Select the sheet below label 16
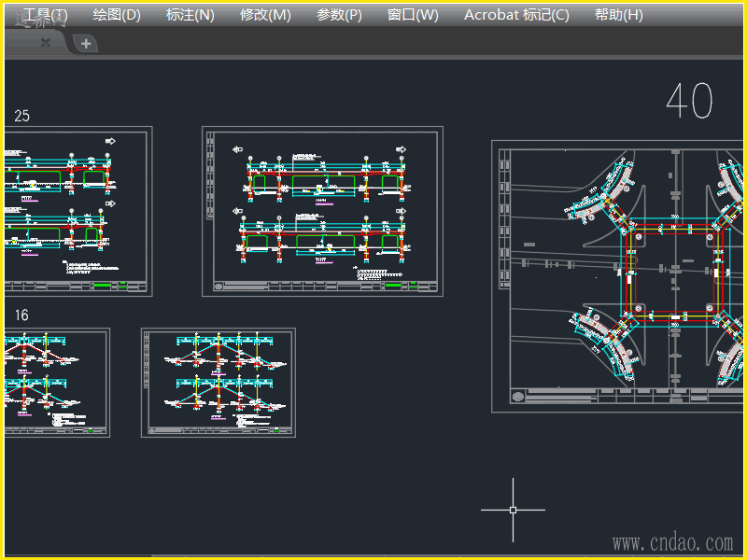The width and height of the screenshot is (747, 560). pos(55,382)
